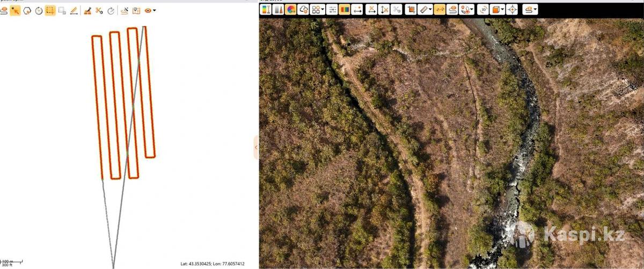Screen dimensions: 644x269
Task: Toggle the pie-chart classification coloring
Action: (291, 9)
